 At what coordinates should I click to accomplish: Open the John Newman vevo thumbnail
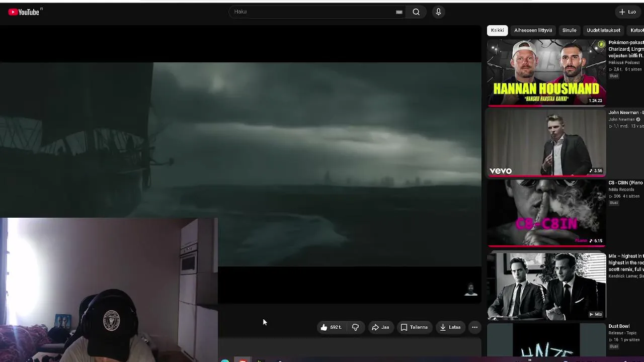tap(546, 143)
